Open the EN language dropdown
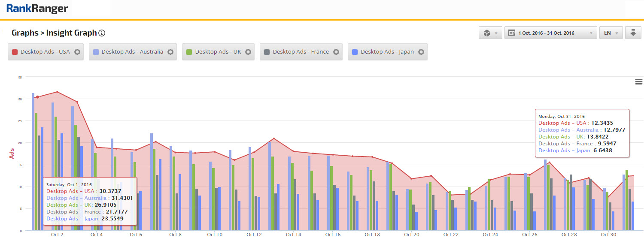 (611, 33)
